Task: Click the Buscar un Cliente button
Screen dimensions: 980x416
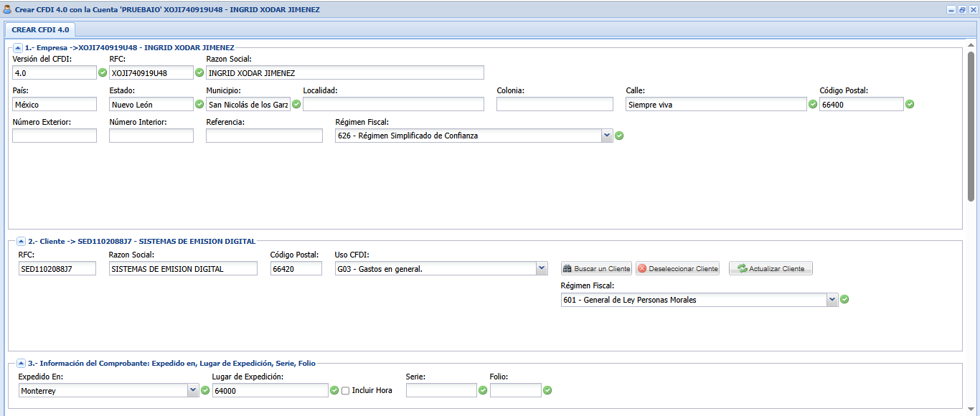Action: [596, 269]
